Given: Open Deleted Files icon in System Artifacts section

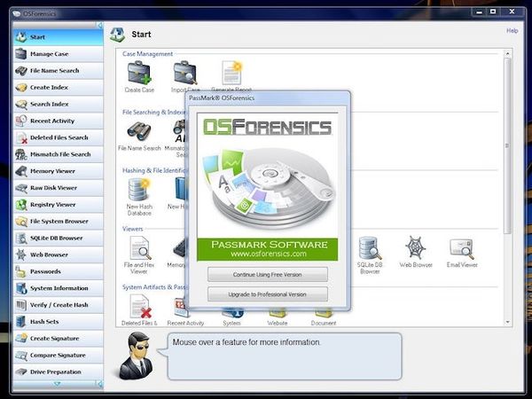Looking at the screenshot, I should (x=140, y=307).
